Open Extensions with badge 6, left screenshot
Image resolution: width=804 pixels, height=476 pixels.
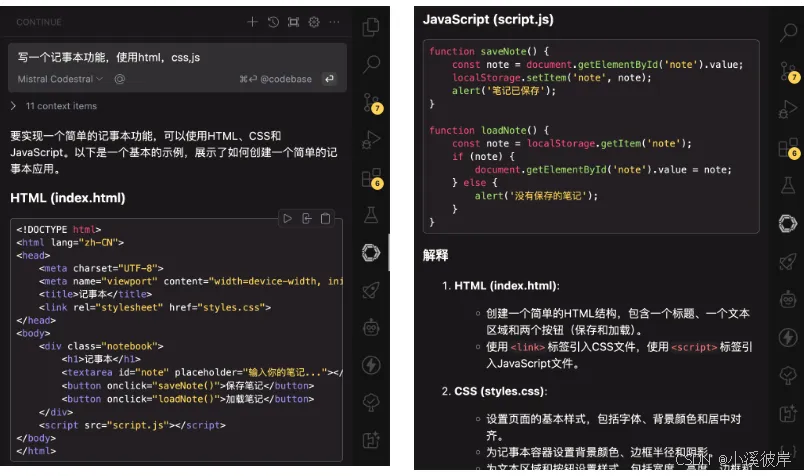(371, 177)
